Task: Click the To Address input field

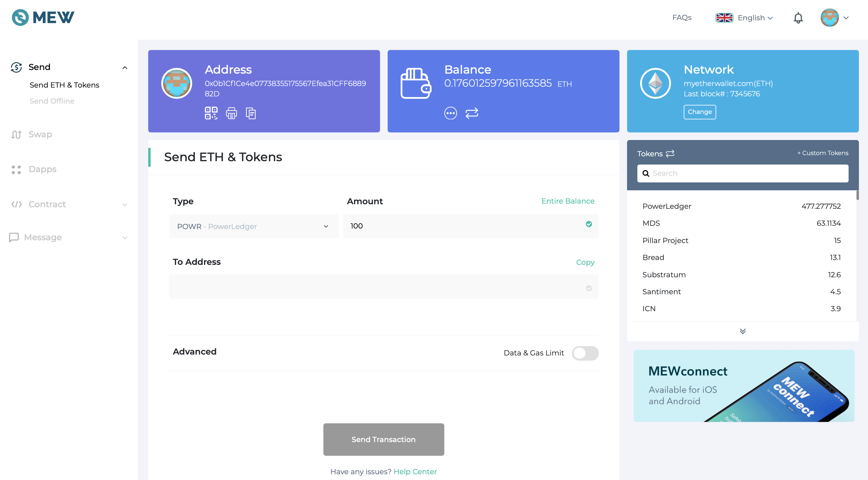Action: click(x=383, y=287)
